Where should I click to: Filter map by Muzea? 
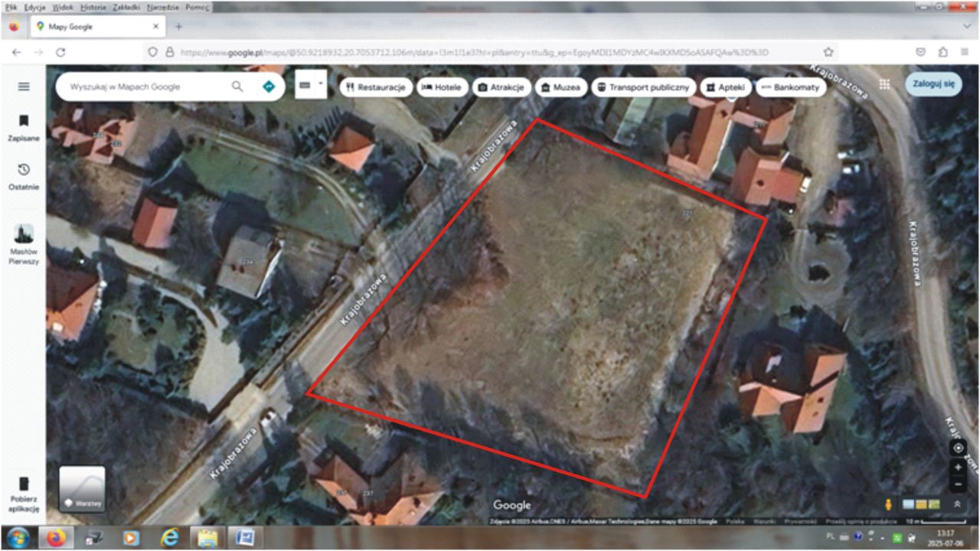(x=561, y=87)
